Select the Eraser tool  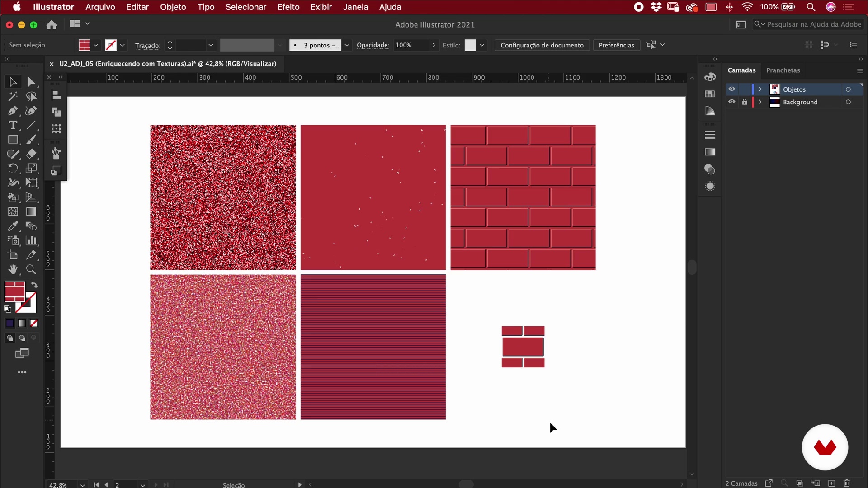click(31, 154)
